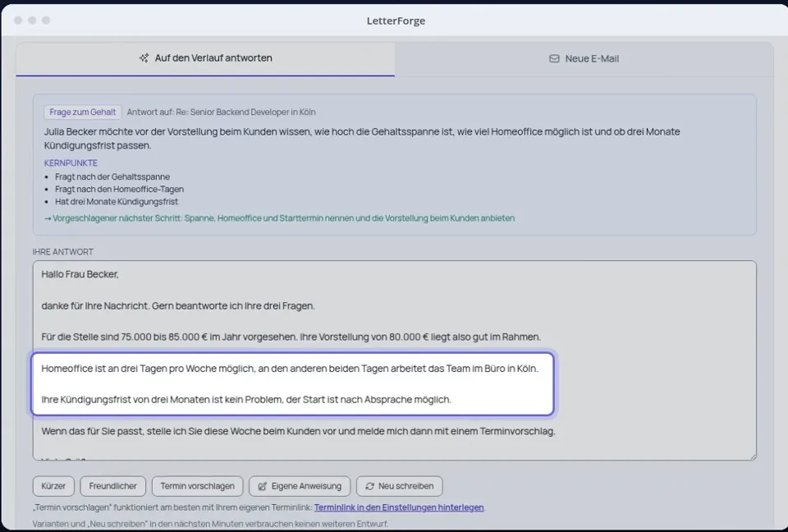This screenshot has height=532, width=788.
Task: Open the 'Eigene Anweisung' option
Action: 300,486
